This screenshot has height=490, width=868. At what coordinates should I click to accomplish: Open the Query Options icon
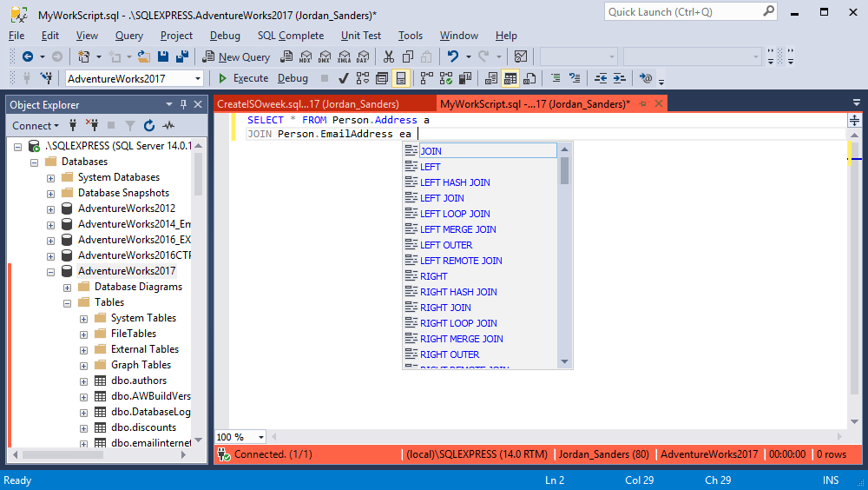(381, 78)
